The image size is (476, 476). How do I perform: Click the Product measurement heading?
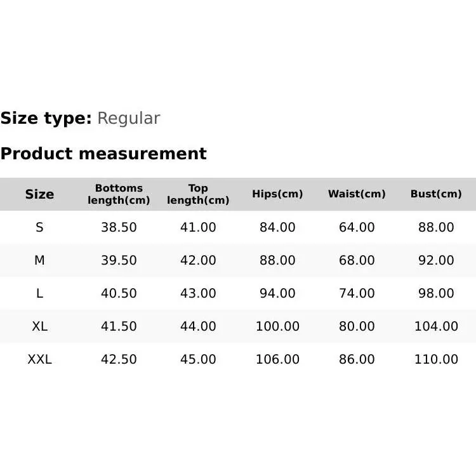pos(103,154)
